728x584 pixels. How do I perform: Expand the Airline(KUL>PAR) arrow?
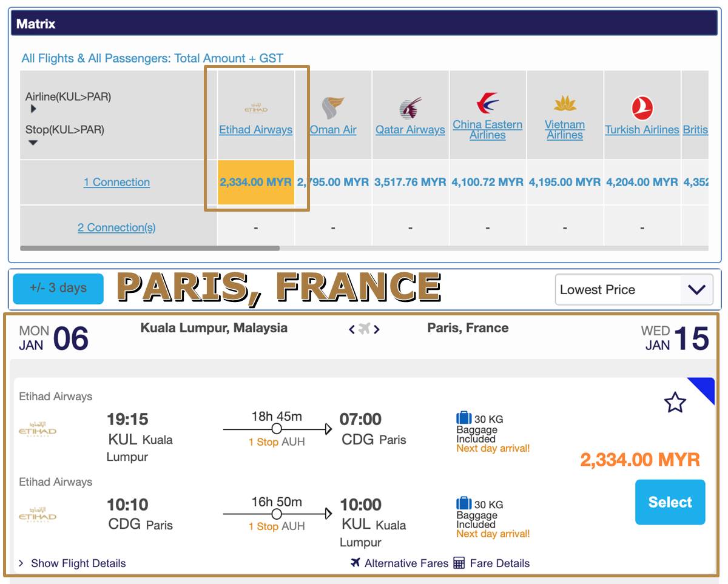pos(33,109)
